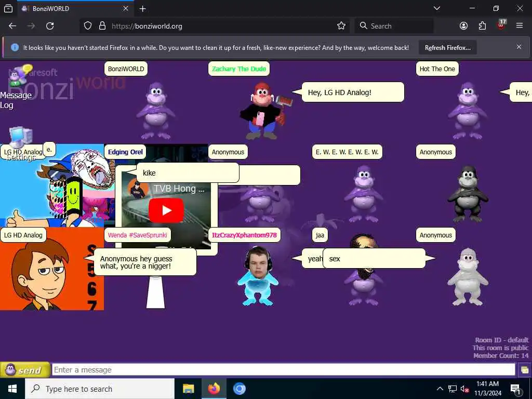Click the "Hey, LG HD Analog!" speech bubble
Screen dimensions: 532x399
tap(353, 92)
